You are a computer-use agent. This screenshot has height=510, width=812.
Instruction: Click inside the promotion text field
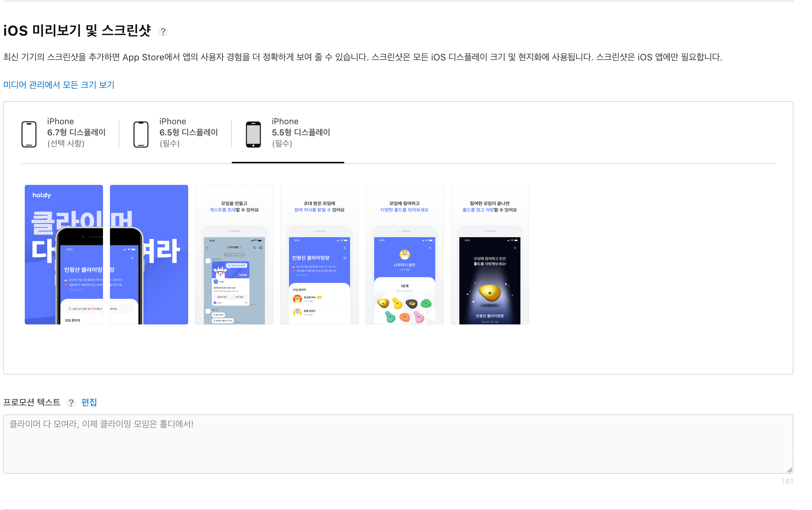tap(398, 444)
